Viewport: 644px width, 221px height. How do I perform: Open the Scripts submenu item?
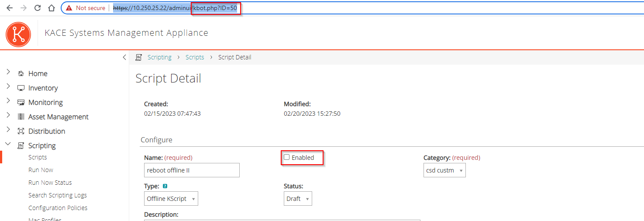pos(38,157)
